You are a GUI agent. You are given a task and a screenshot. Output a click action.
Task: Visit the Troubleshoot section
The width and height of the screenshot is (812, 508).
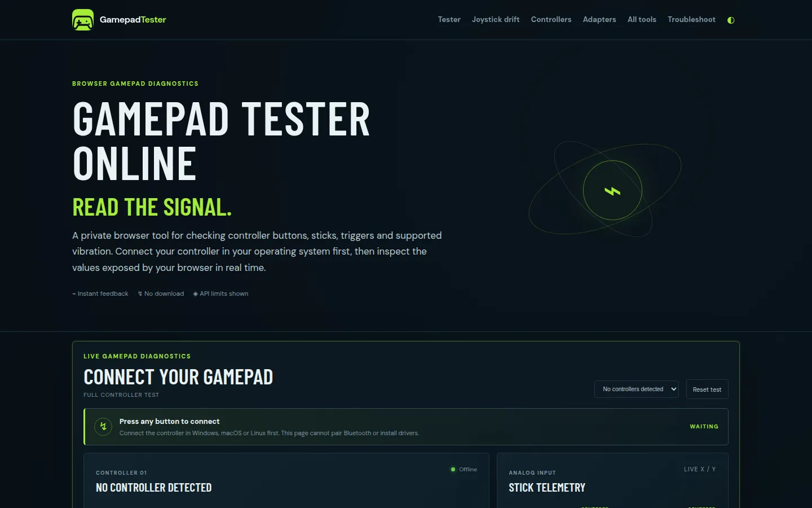(691, 20)
